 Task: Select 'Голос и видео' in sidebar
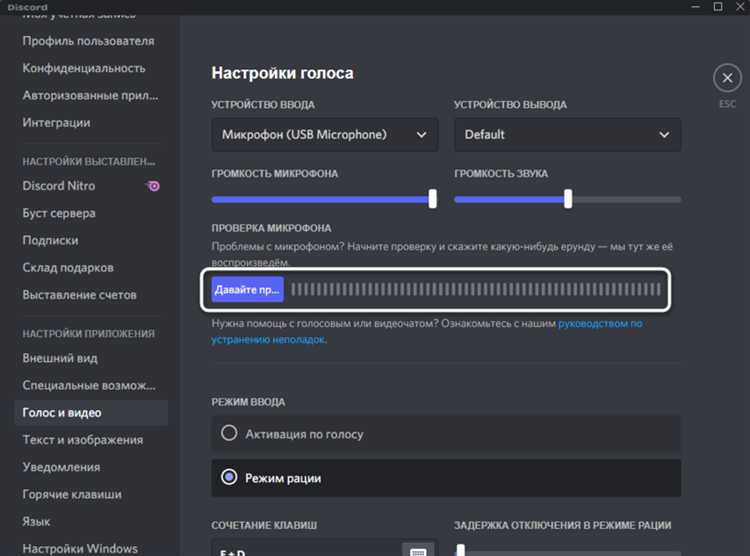coord(91,412)
